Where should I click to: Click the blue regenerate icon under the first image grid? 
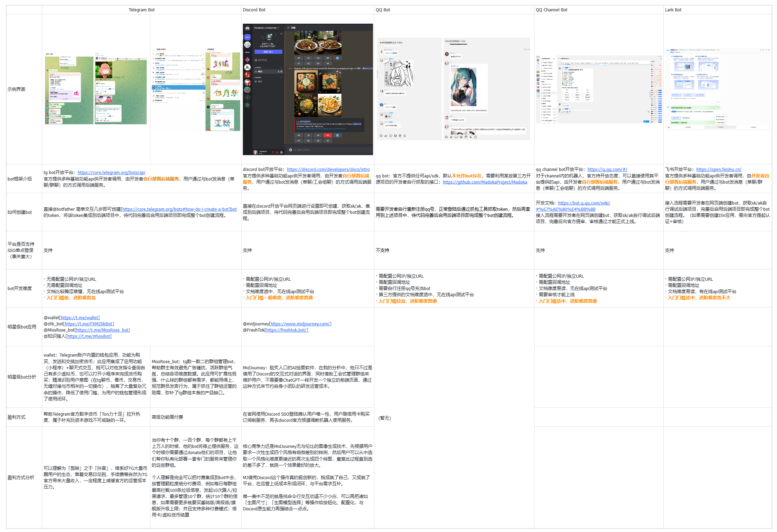[337, 58]
